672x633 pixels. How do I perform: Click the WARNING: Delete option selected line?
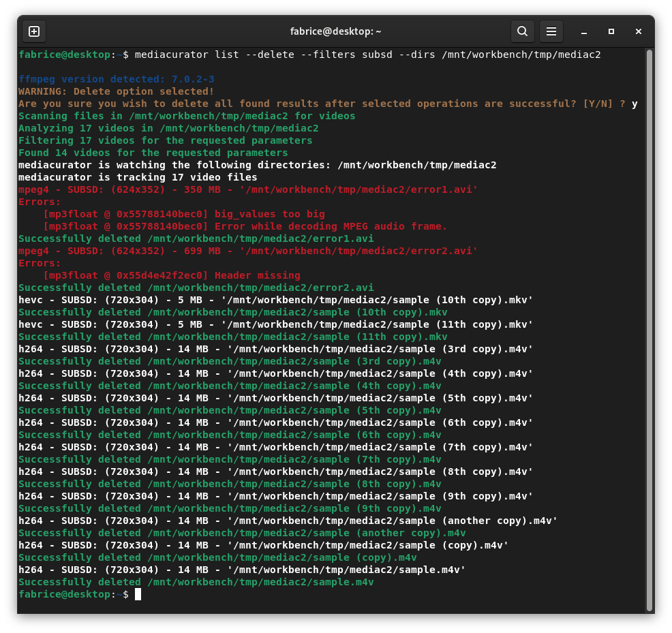coord(117,91)
